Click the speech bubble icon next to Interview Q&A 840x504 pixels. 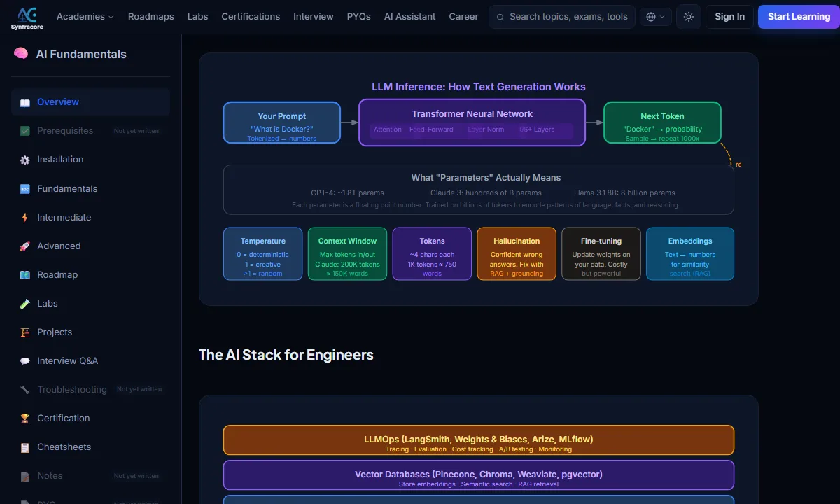[25, 361]
